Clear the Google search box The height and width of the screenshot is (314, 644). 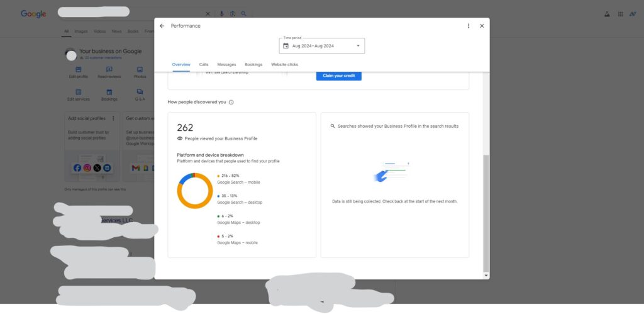208,14
